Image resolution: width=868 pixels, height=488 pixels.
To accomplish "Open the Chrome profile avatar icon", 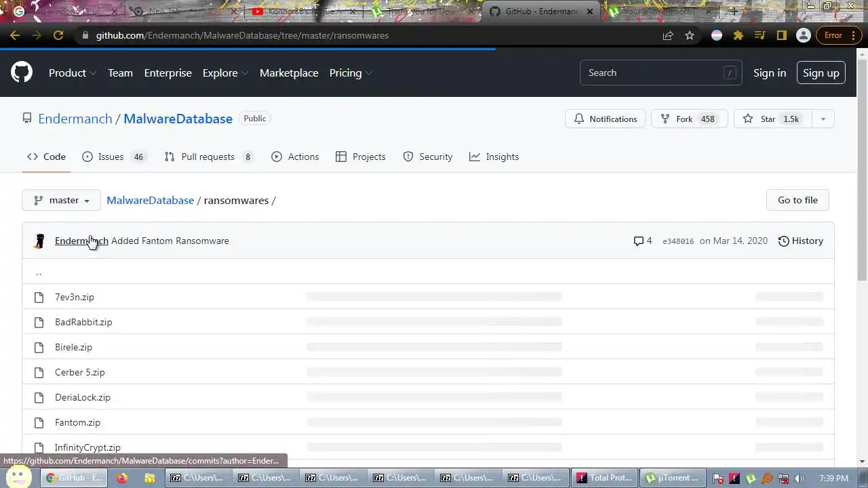I will tap(804, 35).
